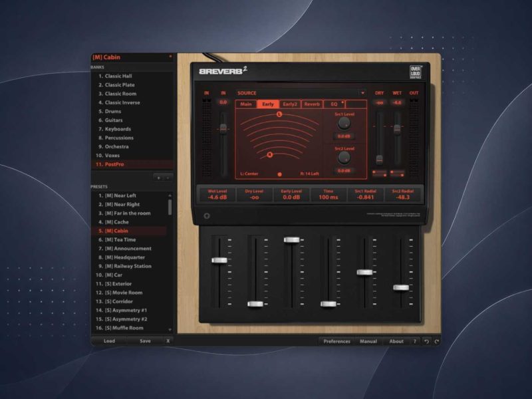Click the Save button
532x399 pixels.
tap(145, 341)
